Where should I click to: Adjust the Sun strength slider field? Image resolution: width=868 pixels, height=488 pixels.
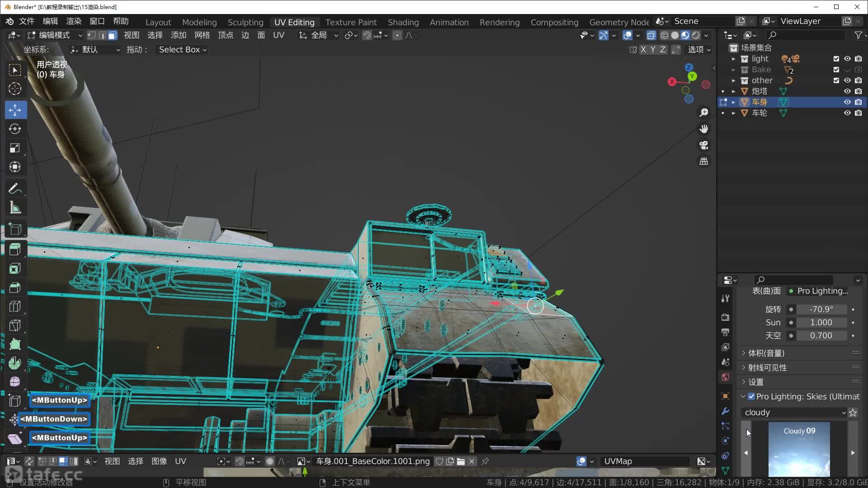point(821,323)
